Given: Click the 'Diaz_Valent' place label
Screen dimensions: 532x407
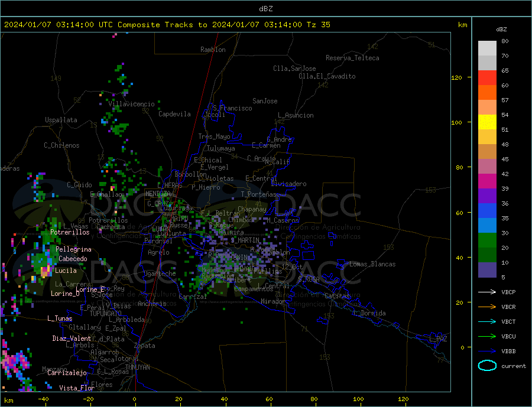Looking at the screenshot, I should [72, 338].
